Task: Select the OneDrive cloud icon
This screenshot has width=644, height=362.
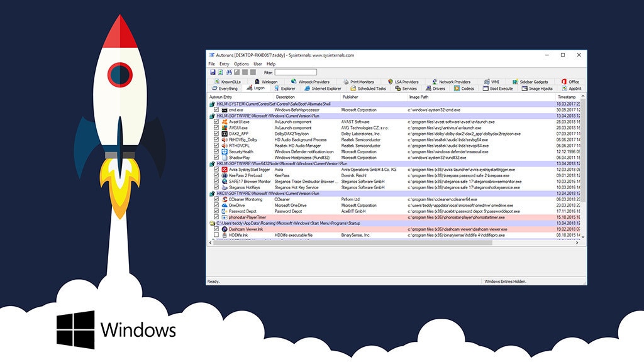Action: 225,206
